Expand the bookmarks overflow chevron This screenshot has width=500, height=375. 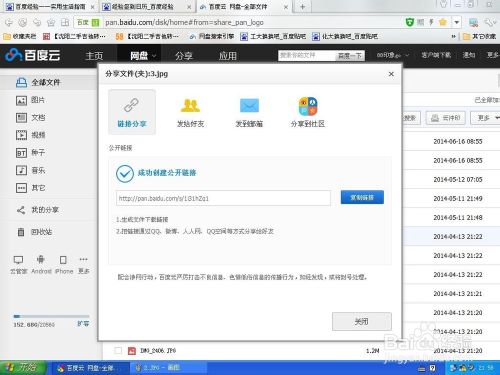(453, 36)
